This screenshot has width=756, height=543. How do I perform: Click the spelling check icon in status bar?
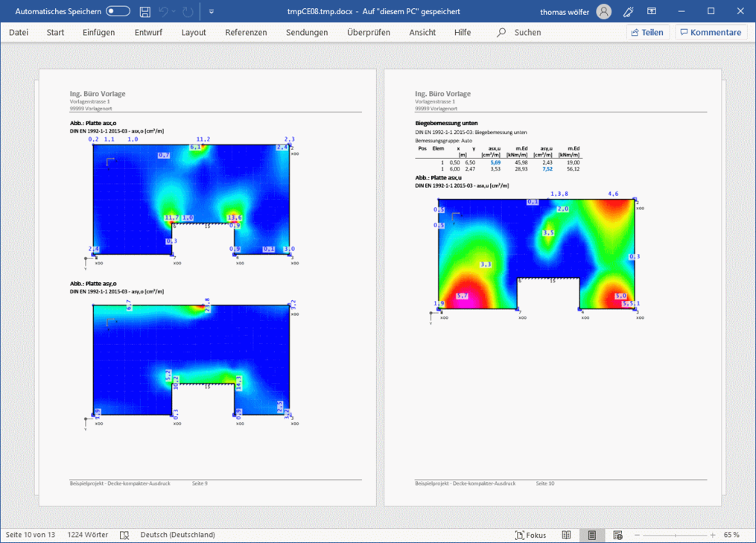(x=124, y=535)
